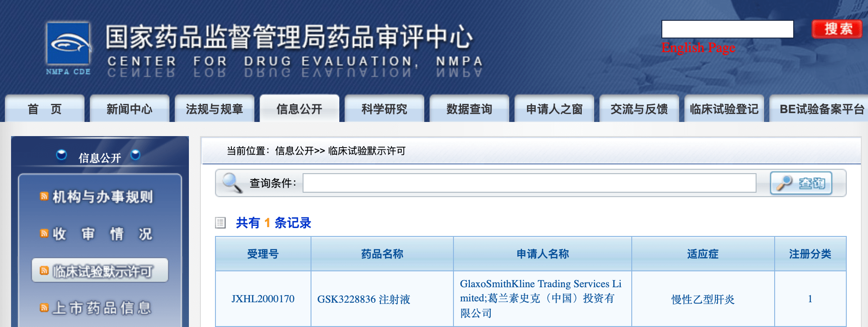
Task: Click the 国家药品监督管理局药品审评中心 title
Action: click(x=289, y=37)
